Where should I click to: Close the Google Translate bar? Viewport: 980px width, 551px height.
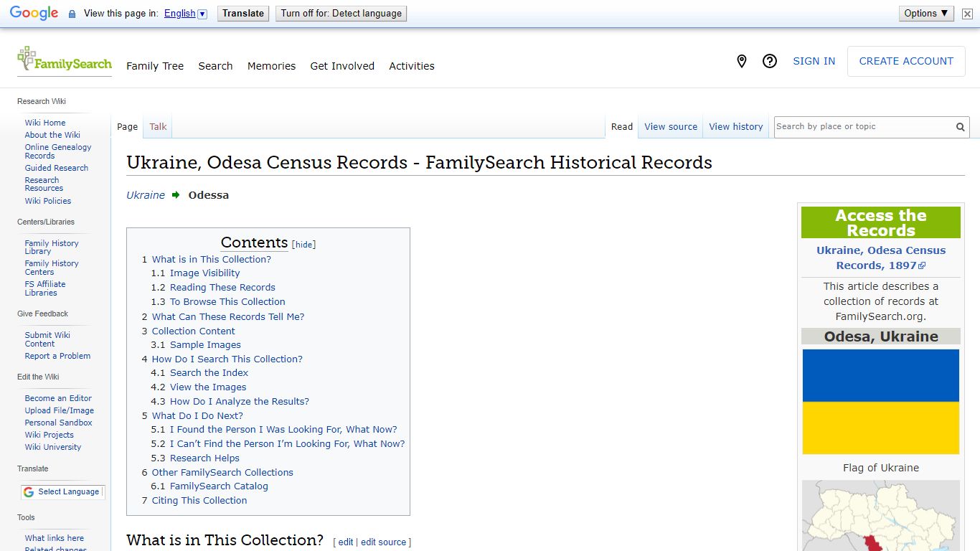pos(967,14)
